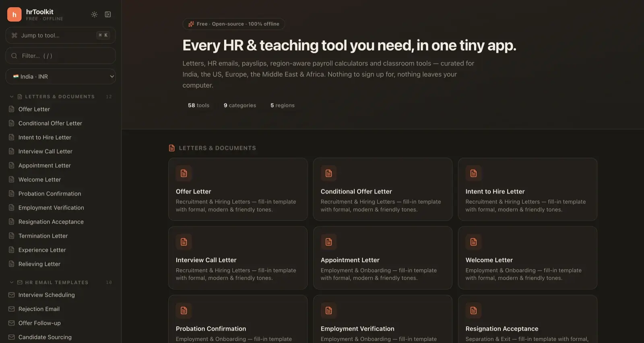The height and width of the screenshot is (343, 644).
Task: Click the Appointment Letter card icon
Action: tap(329, 242)
